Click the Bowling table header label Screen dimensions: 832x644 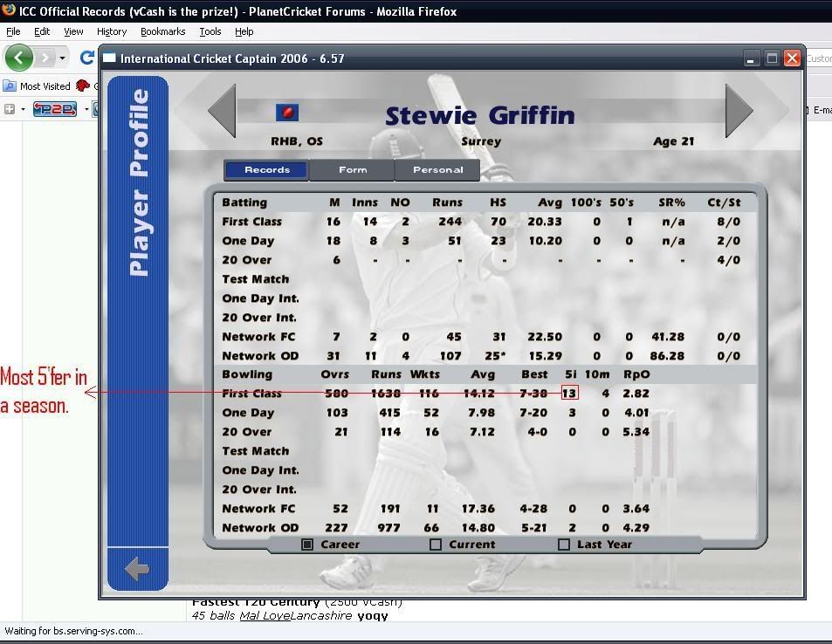pyautogui.click(x=247, y=374)
